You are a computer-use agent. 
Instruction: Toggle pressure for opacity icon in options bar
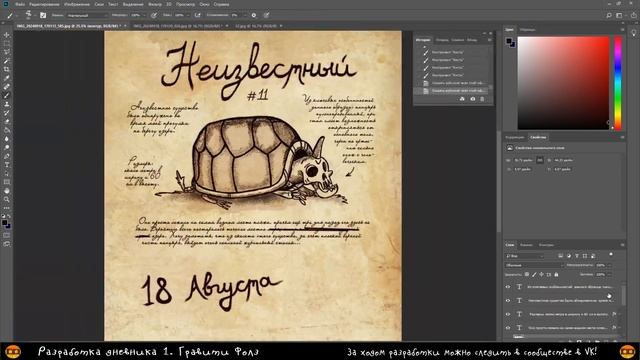(x=154, y=15)
